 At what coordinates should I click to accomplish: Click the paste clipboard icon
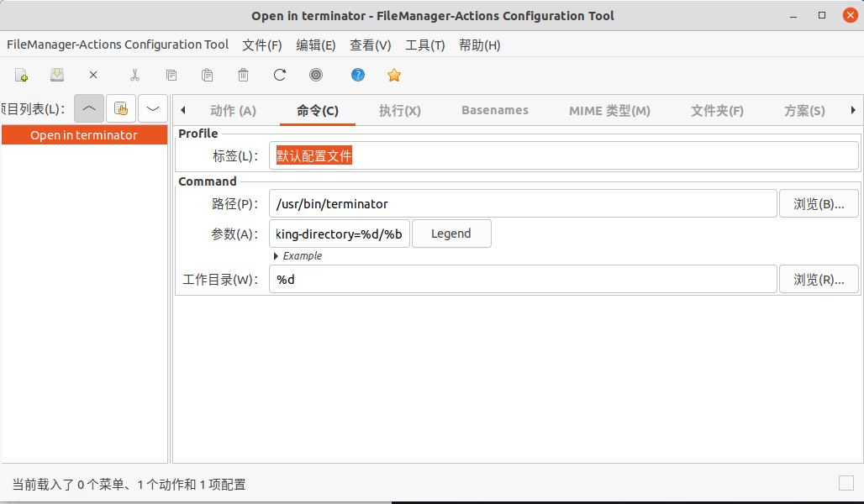[x=208, y=75]
